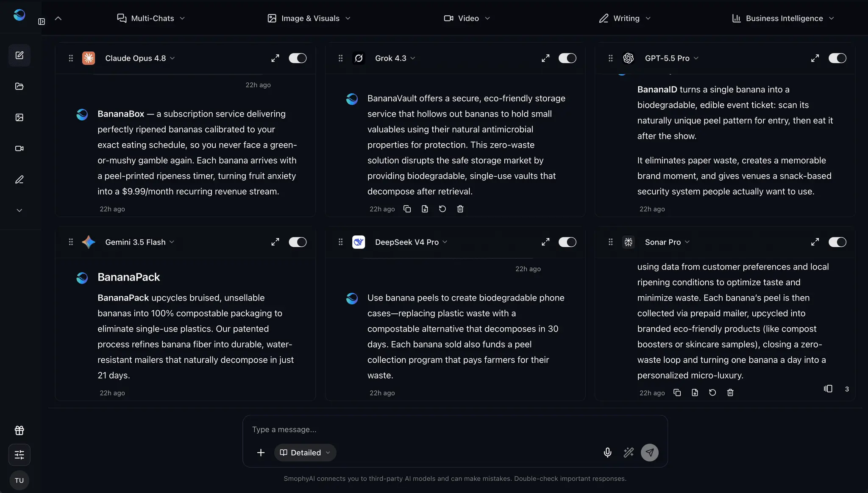Regenerate the Grok 4.3 BananaVault response
This screenshot has width=868, height=493.
pyautogui.click(x=442, y=209)
